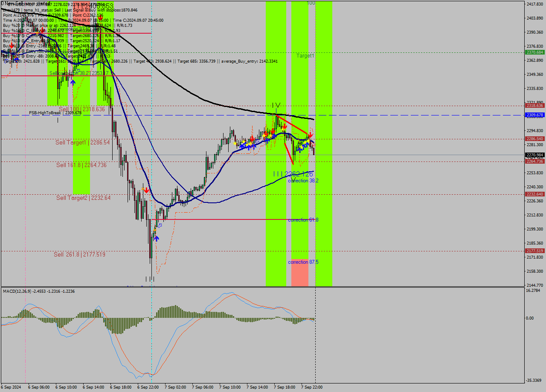The image size is (546, 392).
Task: Click a yellow star marker on the moving average
Action: (264, 135)
